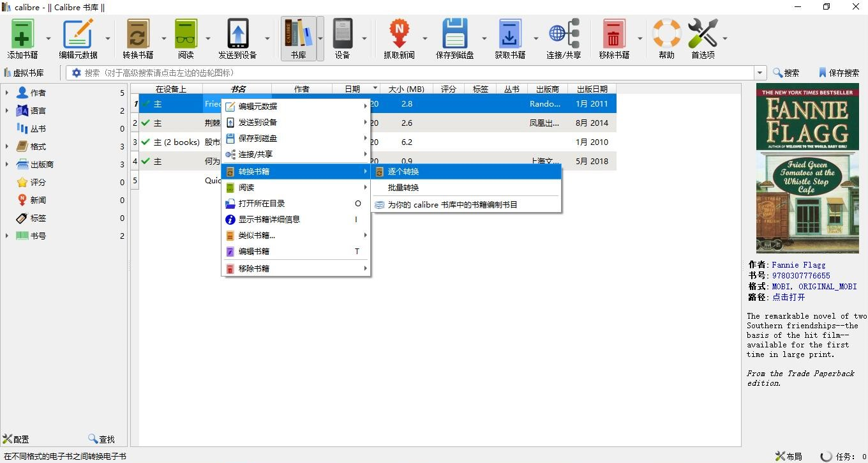This screenshot has width=868, height=463.
Task: Open the search history dropdown arrow
Action: point(759,73)
